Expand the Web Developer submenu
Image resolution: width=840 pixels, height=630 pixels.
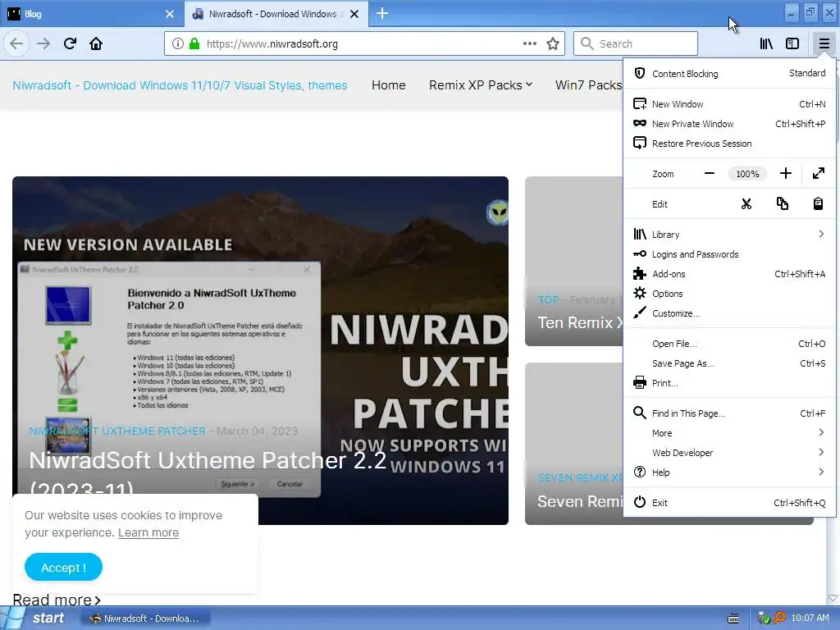[x=729, y=453]
